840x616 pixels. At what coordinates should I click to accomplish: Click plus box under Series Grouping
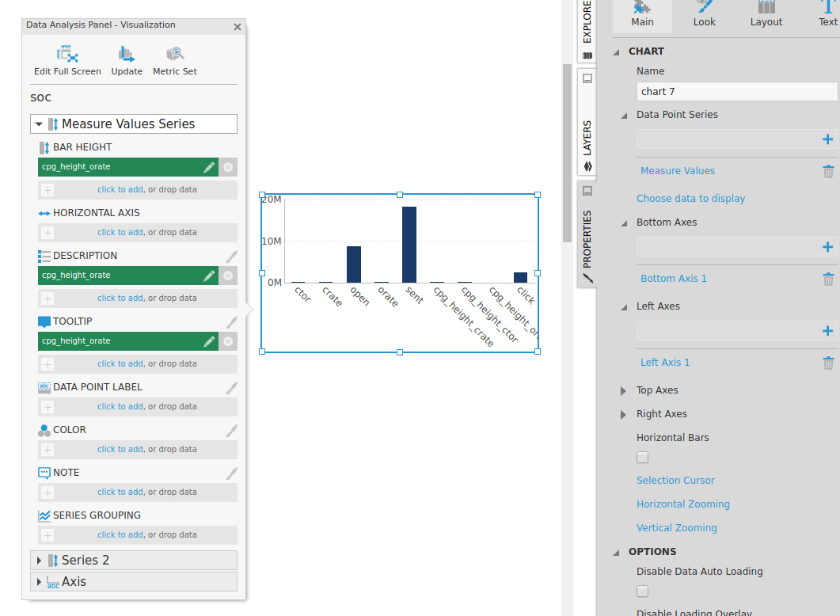pos(48,536)
